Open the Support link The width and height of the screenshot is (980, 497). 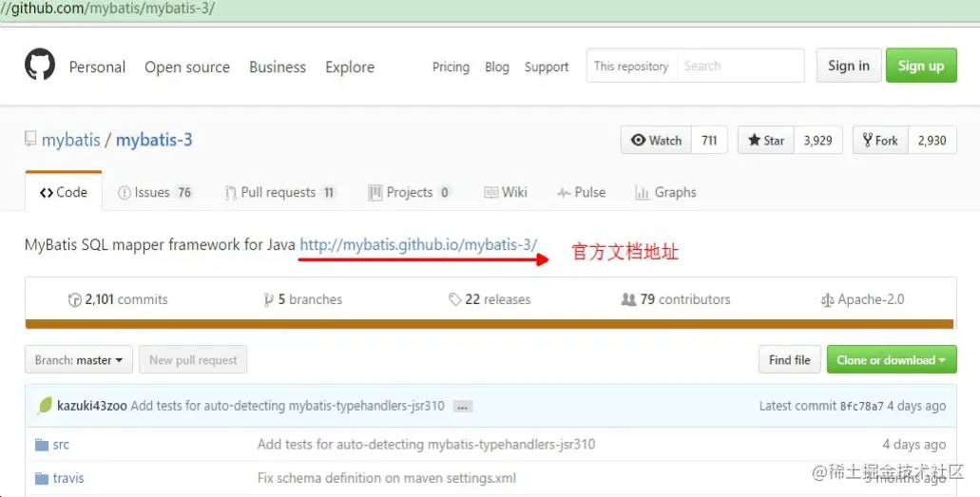pyautogui.click(x=547, y=67)
